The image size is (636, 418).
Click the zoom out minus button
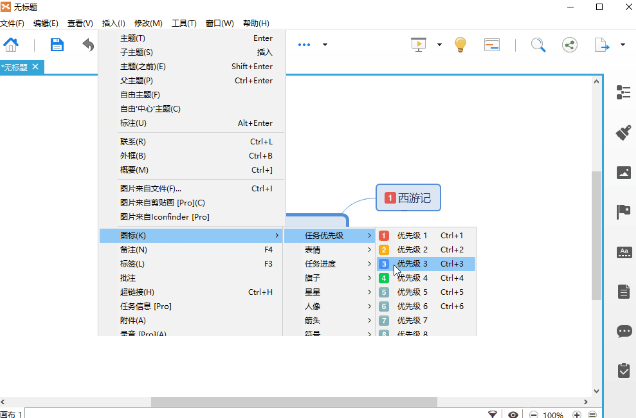(533, 413)
